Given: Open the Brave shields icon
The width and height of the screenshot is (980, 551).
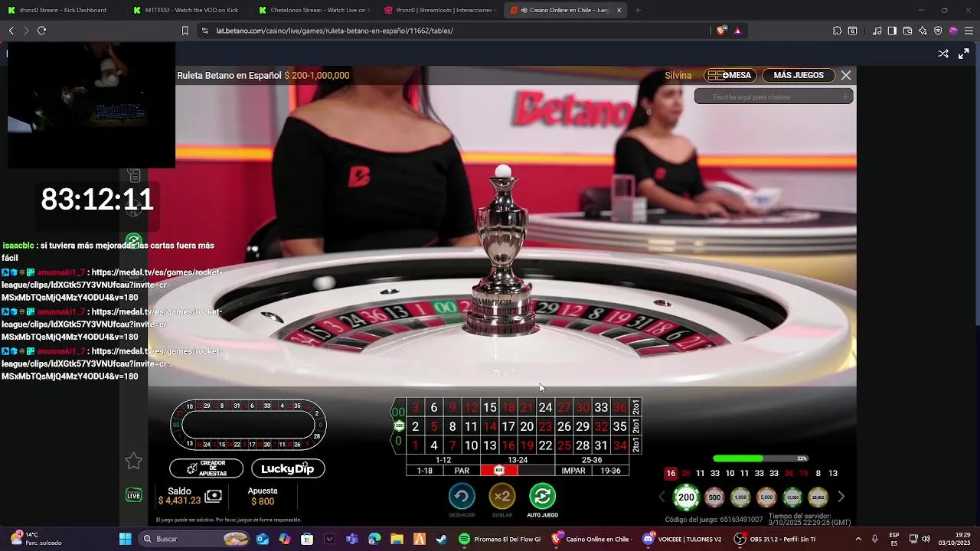Looking at the screenshot, I should coord(720,31).
